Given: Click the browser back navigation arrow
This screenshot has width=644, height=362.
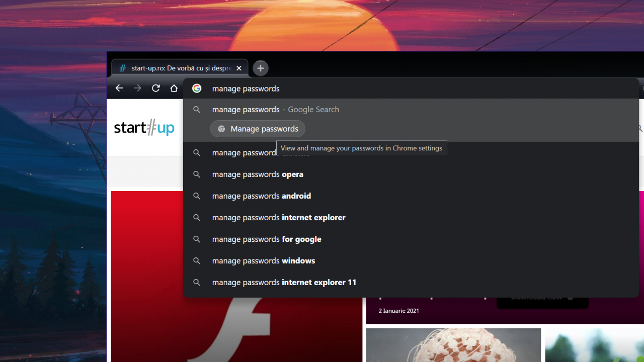Looking at the screenshot, I should pyautogui.click(x=119, y=88).
